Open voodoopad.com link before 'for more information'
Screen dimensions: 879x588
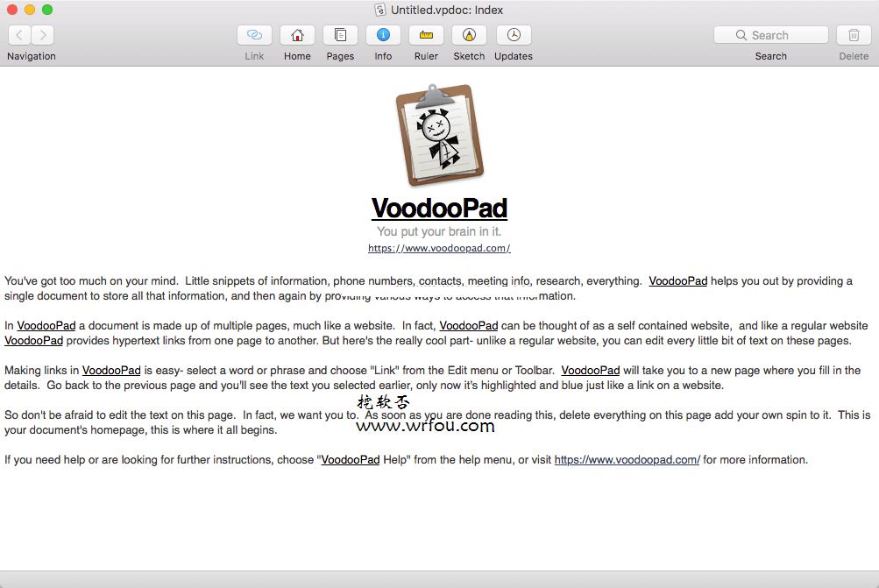point(627,460)
